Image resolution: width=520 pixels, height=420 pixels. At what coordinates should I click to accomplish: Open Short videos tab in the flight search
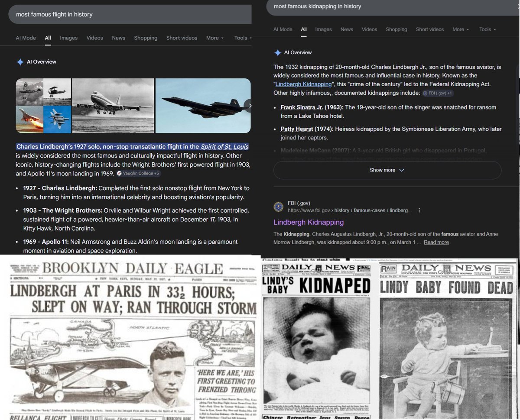182,38
